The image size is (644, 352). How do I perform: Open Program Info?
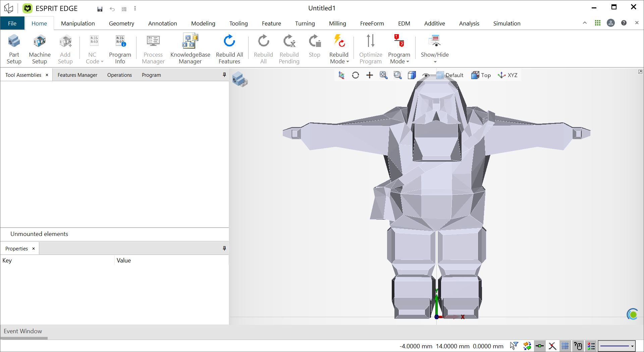click(x=120, y=49)
